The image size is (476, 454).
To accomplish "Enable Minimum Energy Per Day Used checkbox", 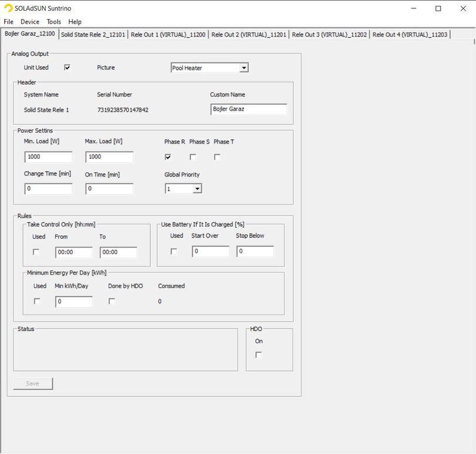I will click(37, 302).
